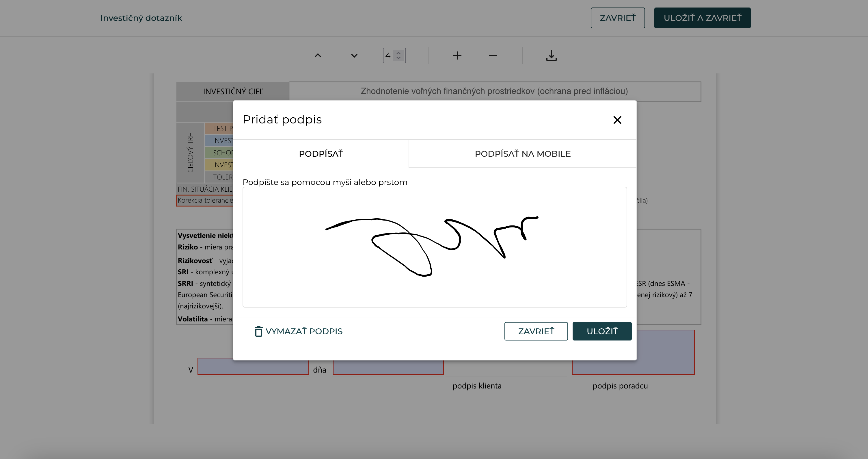This screenshot has height=459, width=868.
Task: Click the INVESTIČNÝ CIEĽ header cell
Action: 233,91
